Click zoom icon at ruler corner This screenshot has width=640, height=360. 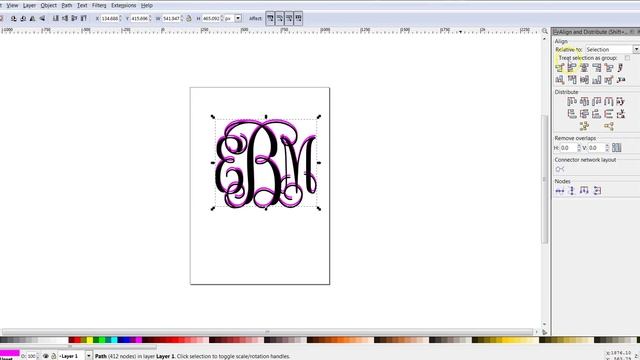(545, 31)
